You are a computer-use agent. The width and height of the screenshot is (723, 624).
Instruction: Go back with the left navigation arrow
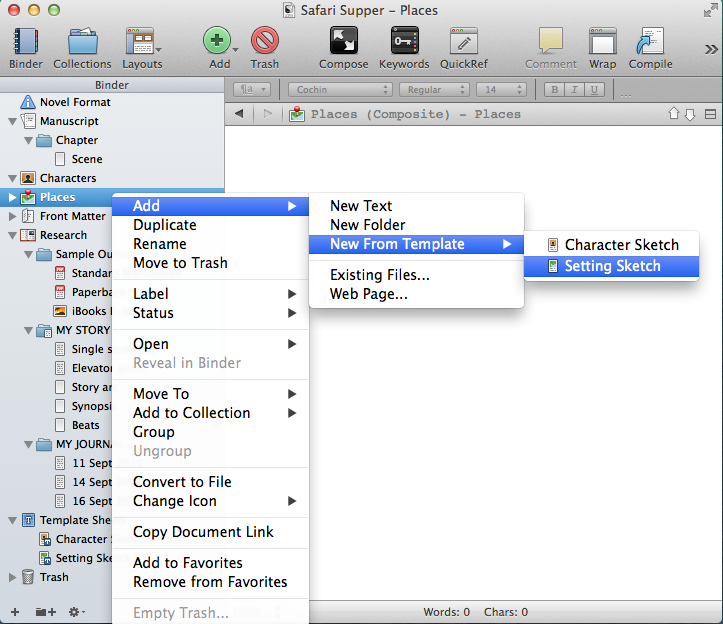pos(239,113)
